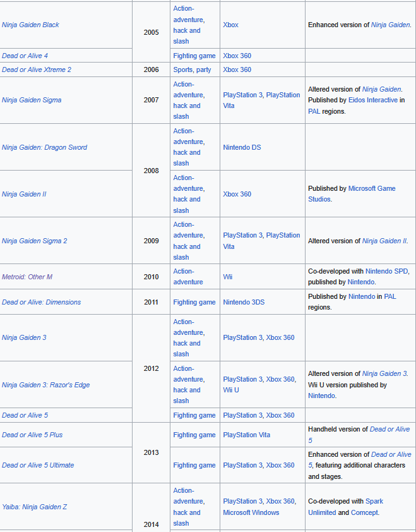Screen dimensions: 416x532
Task: Click Ninja Gaiden II link in Sigma 2 notes
Action: 384,241
